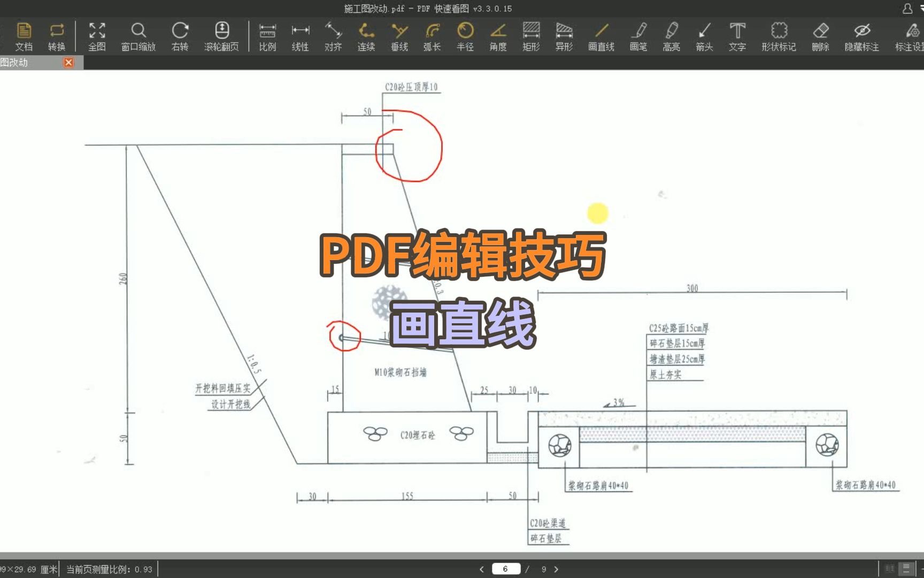Select the 画笔 pen annotation tool
The image size is (924, 578).
(638, 35)
